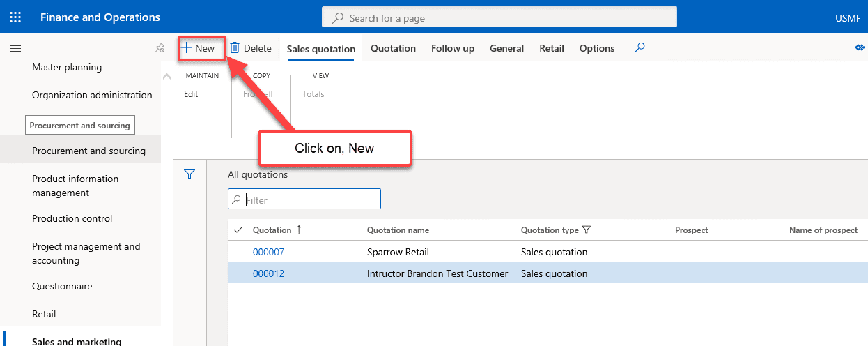The width and height of the screenshot is (868, 346).
Task: Open Organization administration module
Action: (x=92, y=95)
